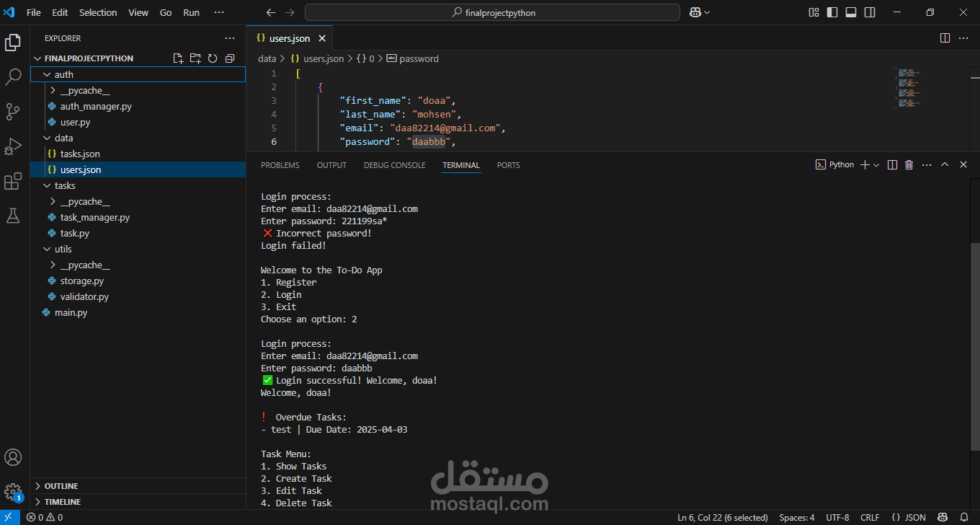This screenshot has height=525, width=980.
Task: Open terminal panel more actions
Action: point(927,165)
